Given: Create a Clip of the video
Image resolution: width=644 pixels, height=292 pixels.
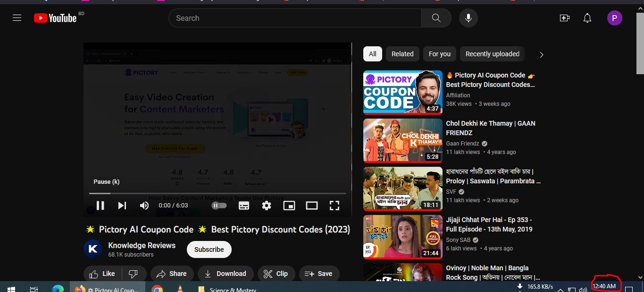Looking at the screenshot, I should [x=276, y=274].
